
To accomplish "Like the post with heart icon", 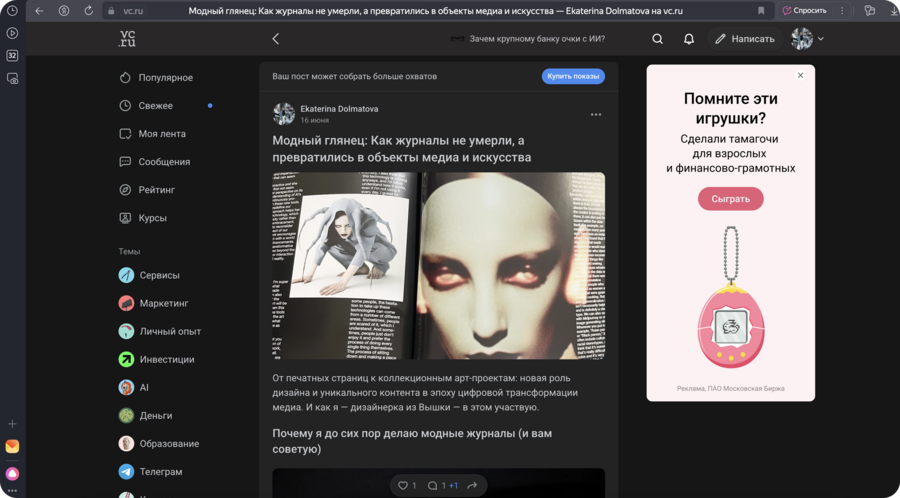I will click(404, 486).
